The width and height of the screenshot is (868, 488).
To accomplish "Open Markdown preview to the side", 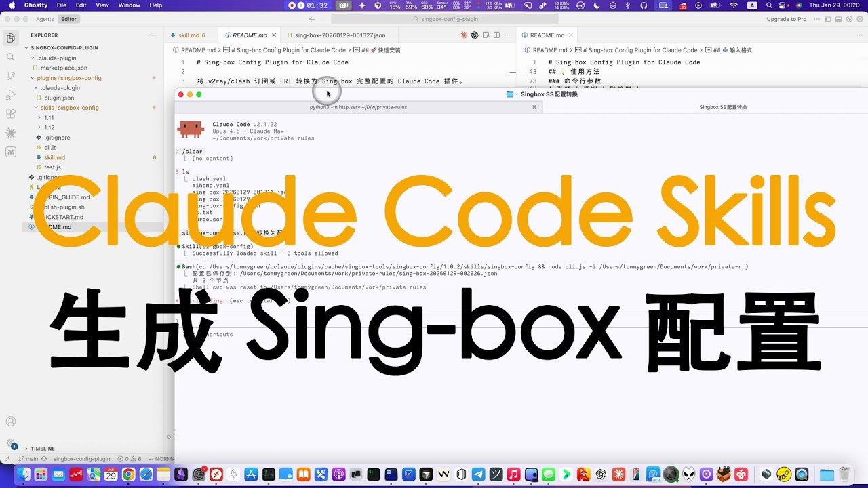I will click(x=486, y=35).
